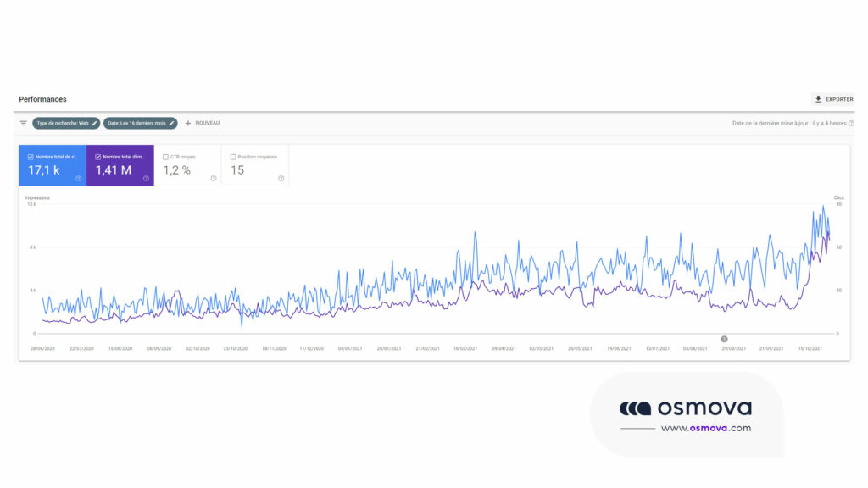The image size is (868, 488).
Task: Click the filter funnel icon
Action: click(23, 123)
